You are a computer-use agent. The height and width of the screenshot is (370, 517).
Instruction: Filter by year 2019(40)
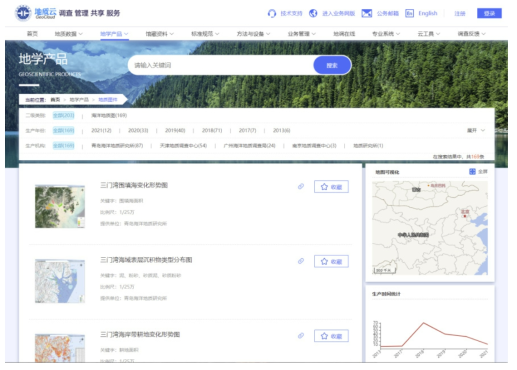(x=175, y=130)
